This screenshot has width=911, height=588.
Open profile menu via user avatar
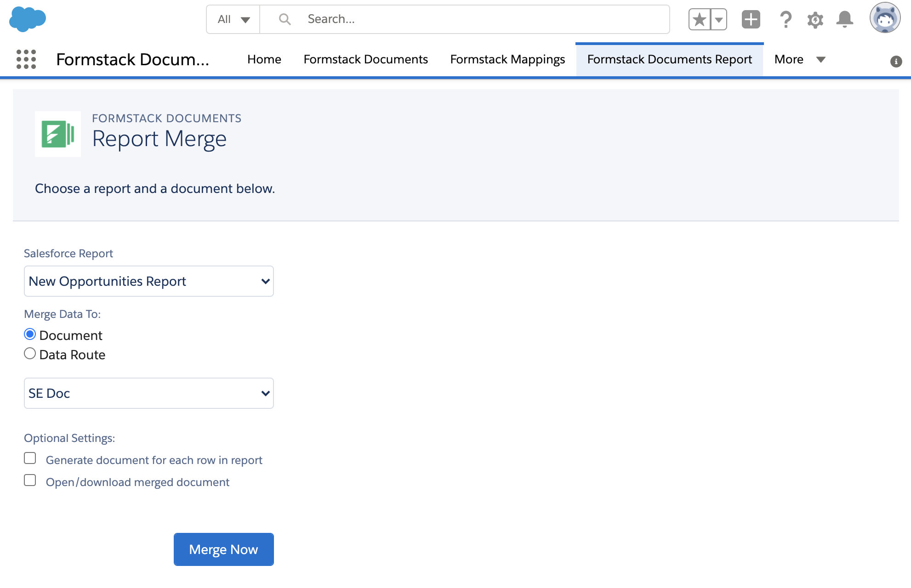885,18
